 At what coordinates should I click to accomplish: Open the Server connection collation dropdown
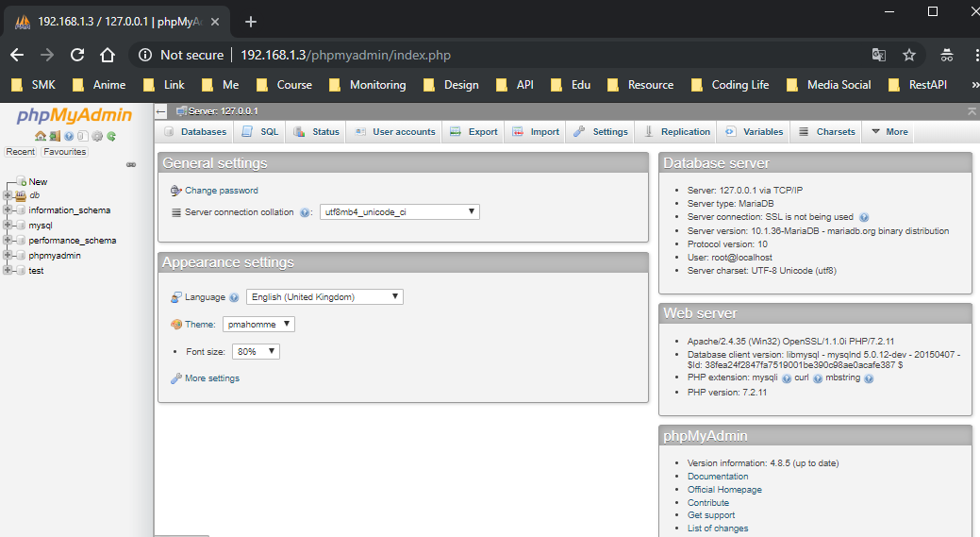click(x=399, y=212)
